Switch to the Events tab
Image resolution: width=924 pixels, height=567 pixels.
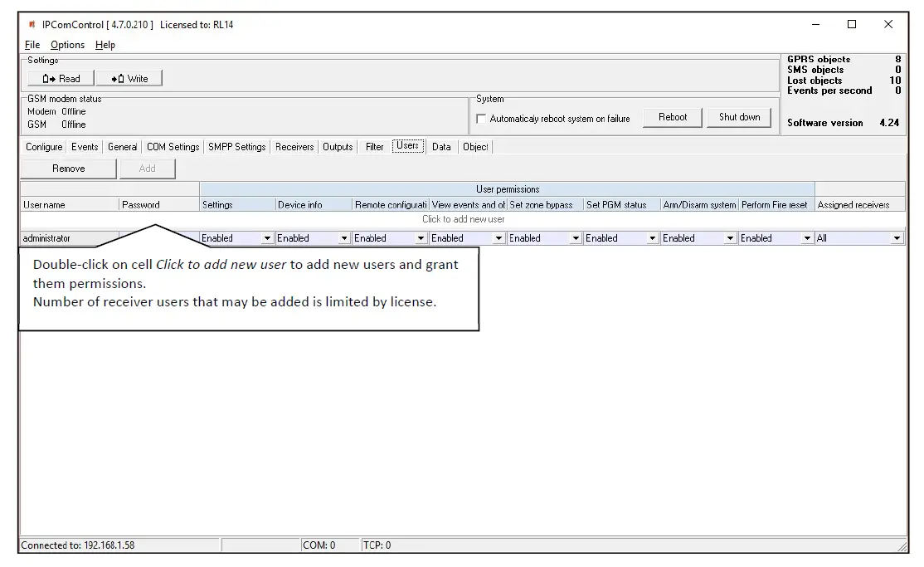tap(85, 147)
